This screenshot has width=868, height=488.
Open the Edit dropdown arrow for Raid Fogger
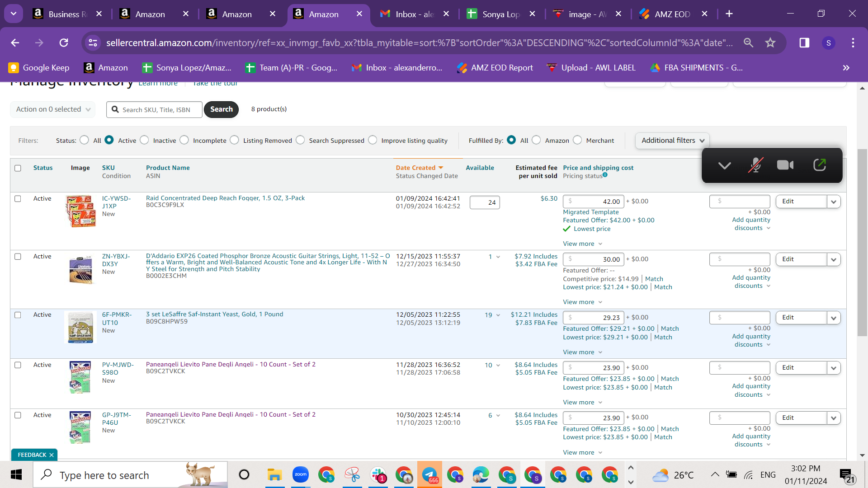tap(834, 202)
